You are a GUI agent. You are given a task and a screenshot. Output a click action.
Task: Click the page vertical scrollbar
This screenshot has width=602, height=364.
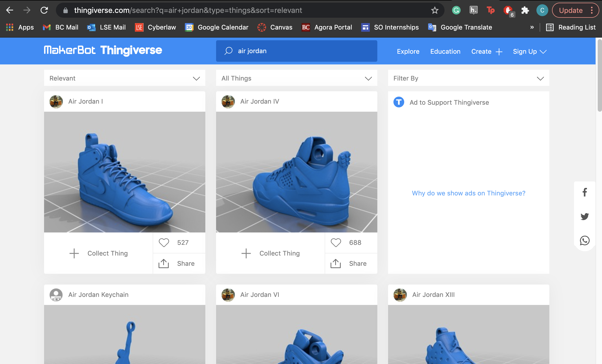pyautogui.click(x=599, y=75)
